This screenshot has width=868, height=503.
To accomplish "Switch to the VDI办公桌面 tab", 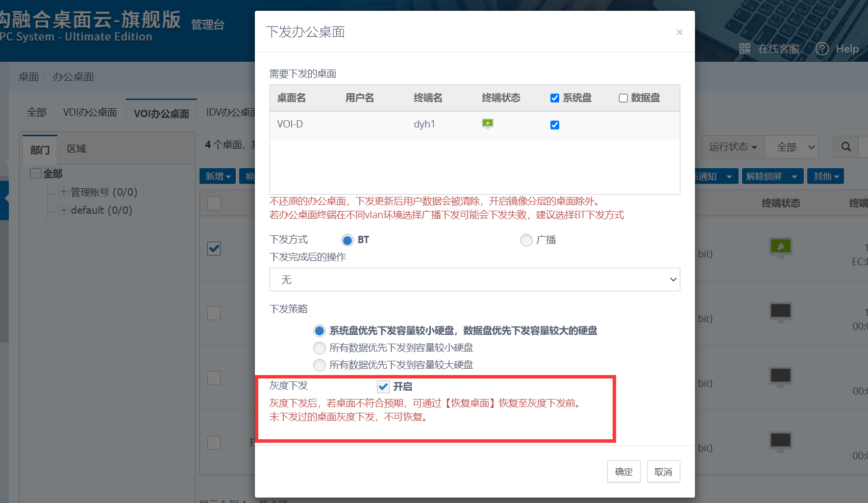I will 90,113.
